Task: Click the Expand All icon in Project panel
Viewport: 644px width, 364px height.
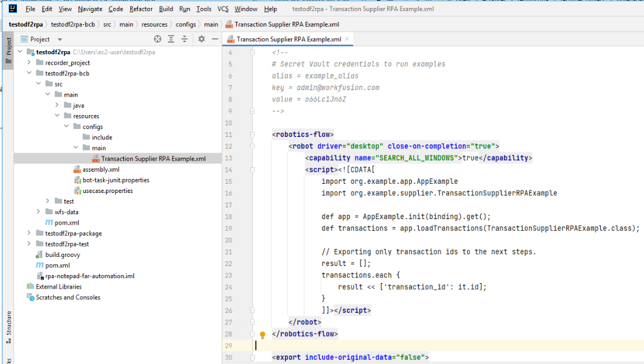Action: (x=171, y=39)
